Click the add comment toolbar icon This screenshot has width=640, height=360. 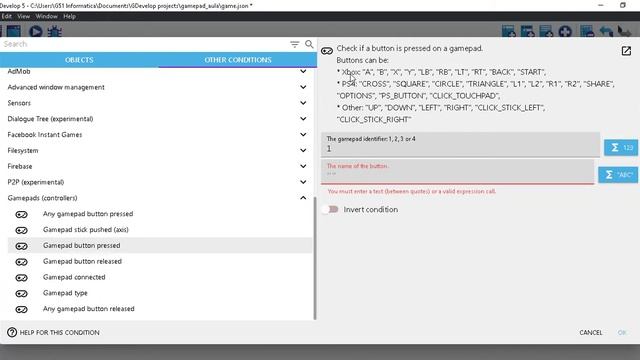(x=546, y=31)
